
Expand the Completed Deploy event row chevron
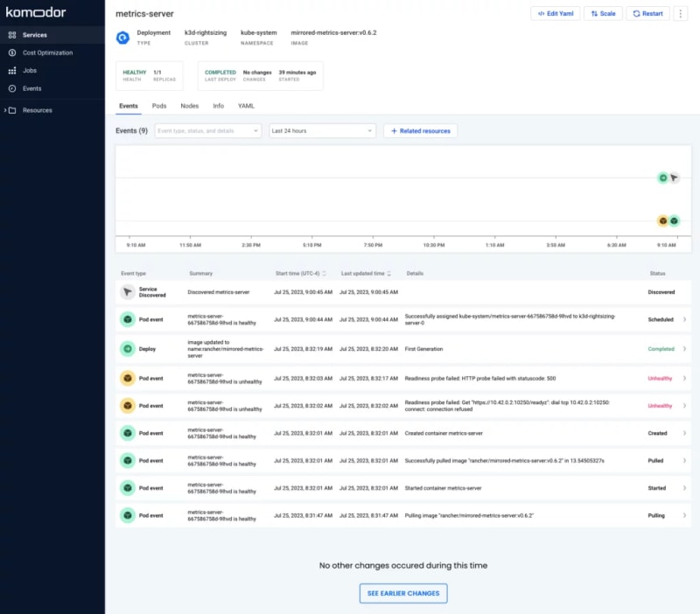click(x=684, y=349)
